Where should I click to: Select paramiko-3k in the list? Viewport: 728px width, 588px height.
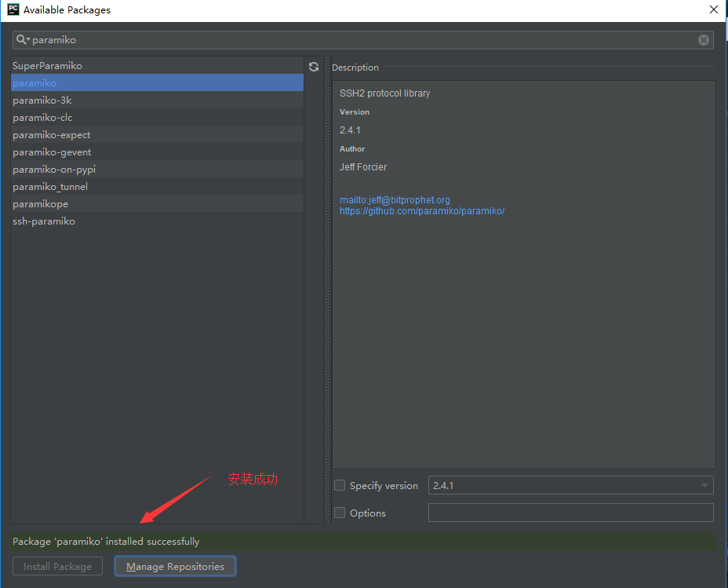pyautogui.click(x=157, y=100)
